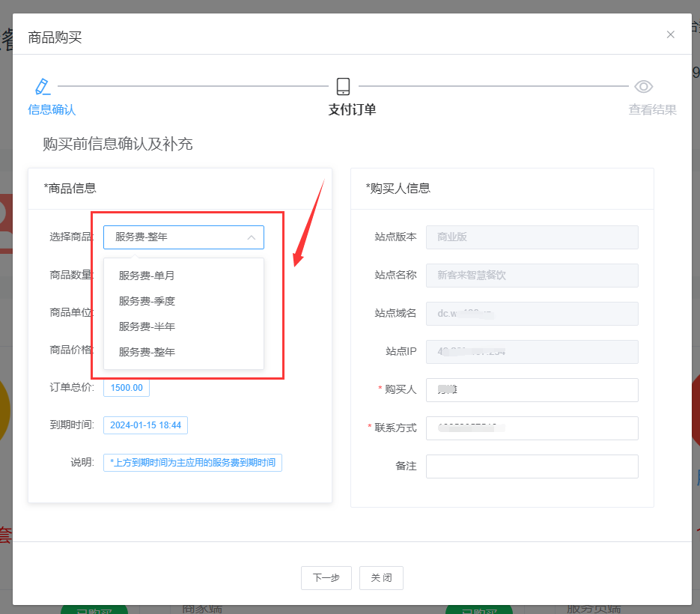Close the 商品购买 dialog with X

670,34
